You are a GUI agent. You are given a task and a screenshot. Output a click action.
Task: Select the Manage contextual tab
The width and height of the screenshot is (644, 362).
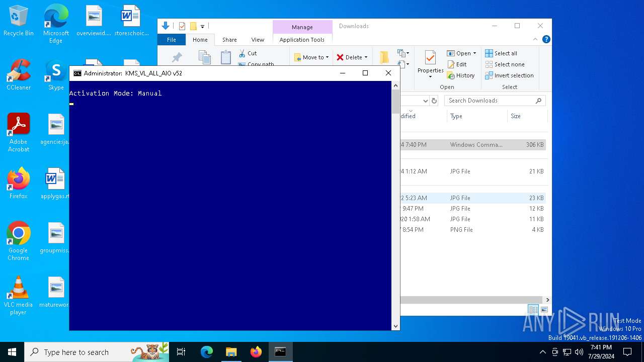point(302,27)
